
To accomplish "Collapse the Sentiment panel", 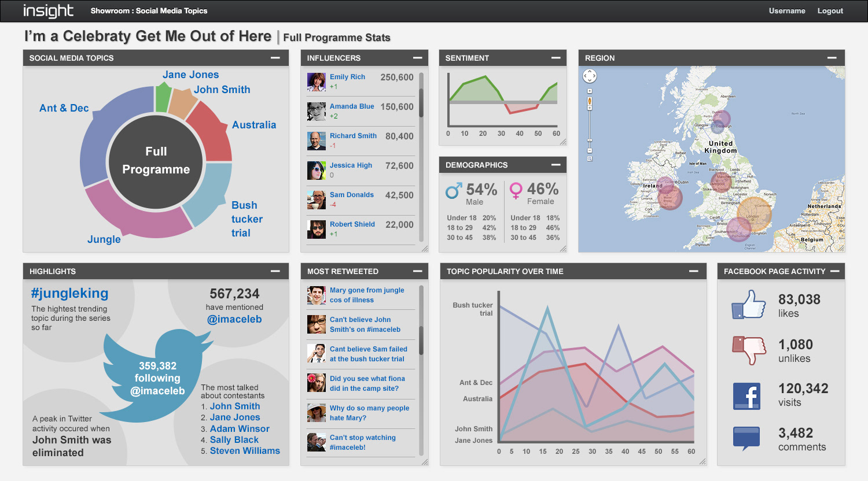I will click(556, 58).
